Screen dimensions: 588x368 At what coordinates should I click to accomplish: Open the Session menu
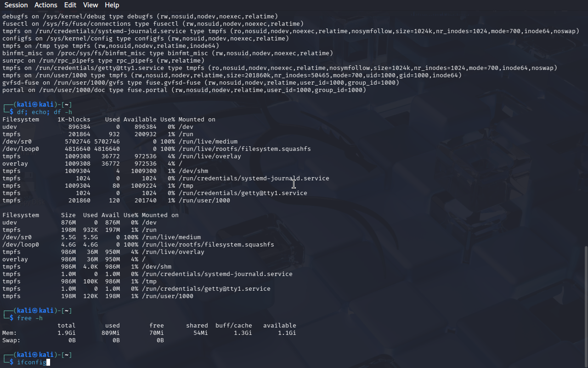pyautogui.click(x=16, y=5)
